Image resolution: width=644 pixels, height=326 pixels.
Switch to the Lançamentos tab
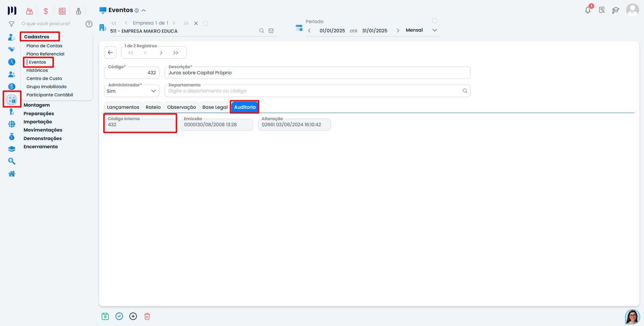(123, 107)
